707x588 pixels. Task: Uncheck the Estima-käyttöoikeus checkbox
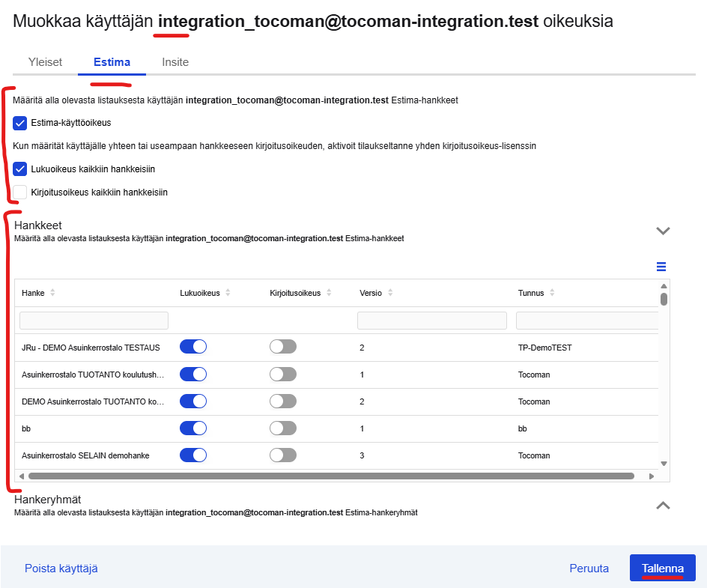click(20, 123)
